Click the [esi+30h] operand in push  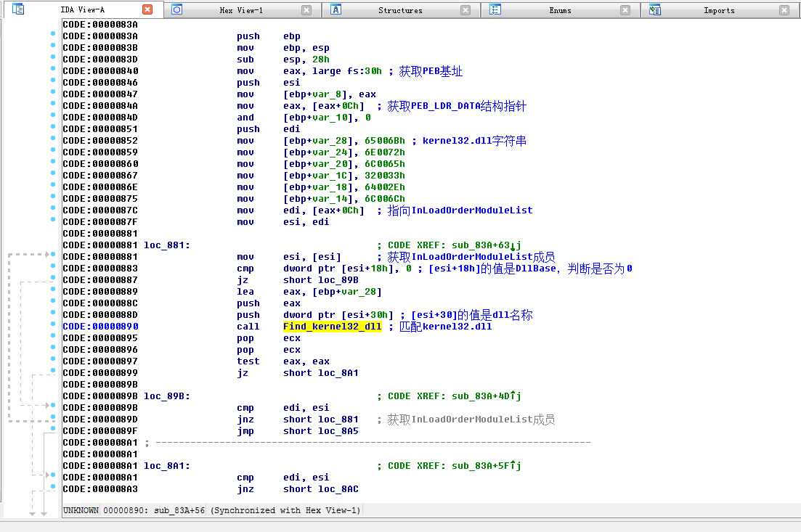click(367, 314)
